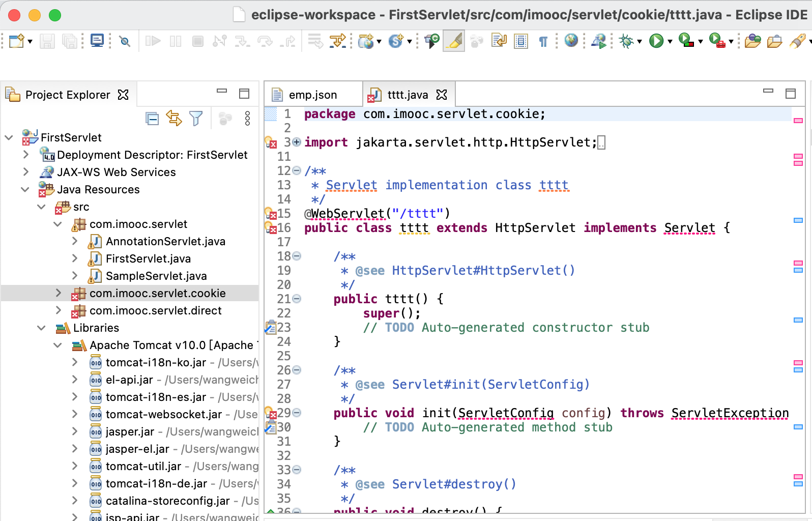Viewport: 812px width, 521px height.
Task: Click the Search flashlight icon
Action: pyautogui.click(x=797, y=41)
